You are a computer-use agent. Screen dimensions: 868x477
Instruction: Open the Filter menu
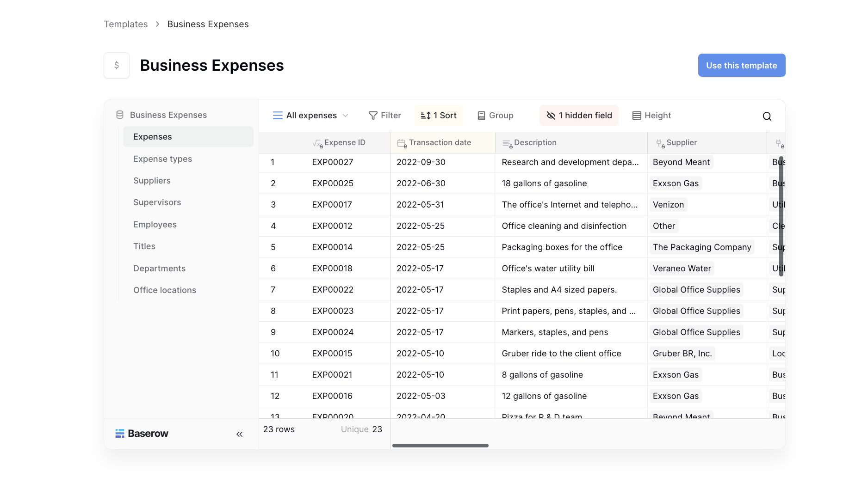click(x=384, y=116)
